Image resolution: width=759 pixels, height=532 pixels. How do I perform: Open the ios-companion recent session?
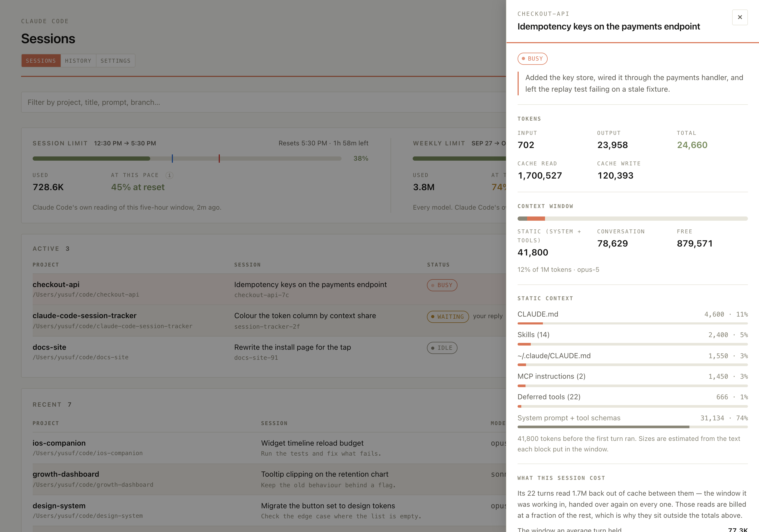(269, 448)
